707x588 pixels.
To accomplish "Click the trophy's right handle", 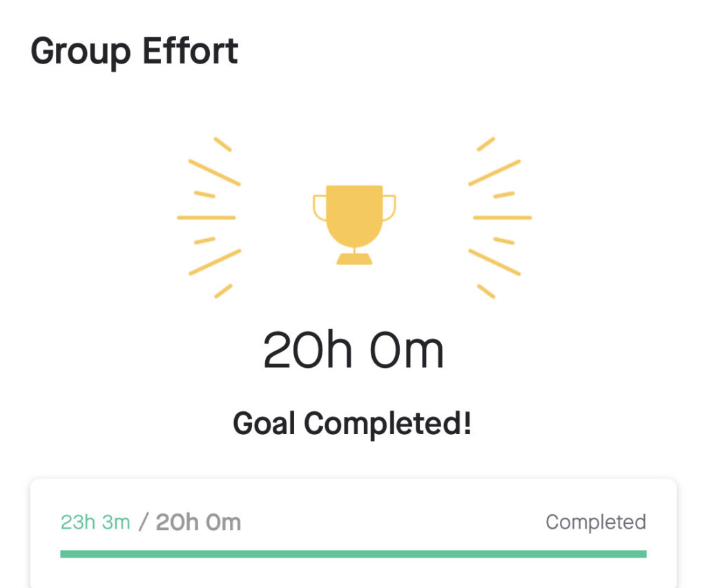I will pyautogui.click(x=389, y=208).
